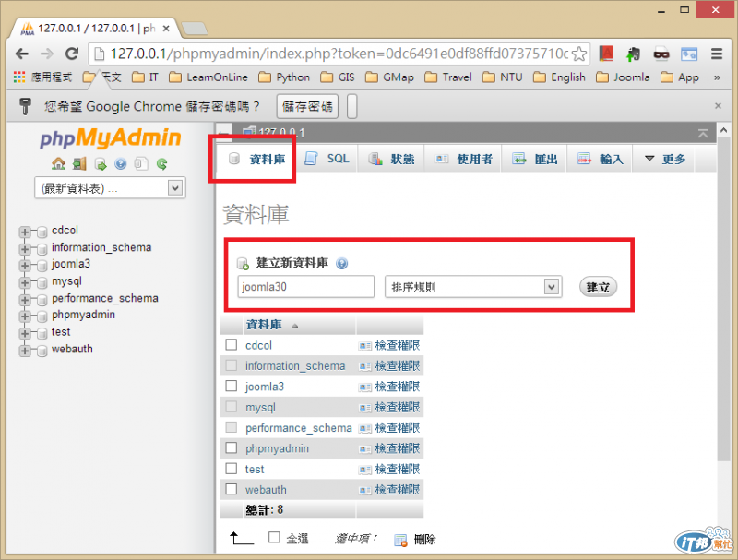Open the Joomla bookmark folder

tap(624, 77)
